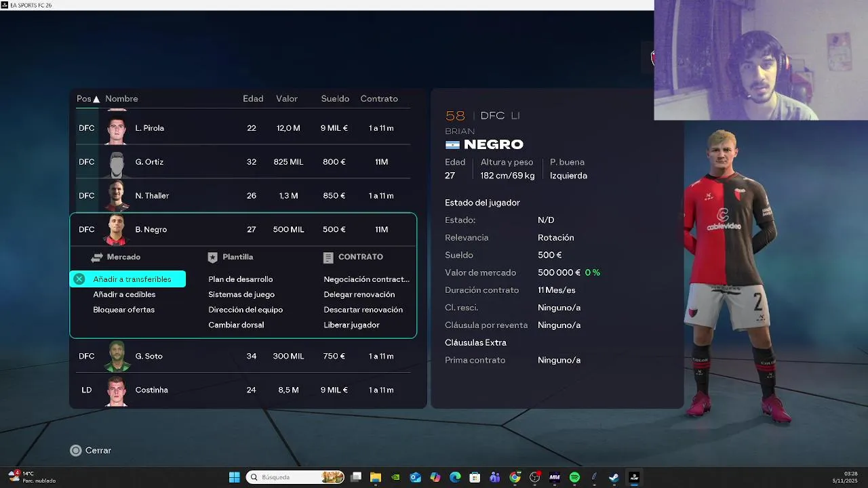Sort list by Edad header
This screenshot has width=868, height=488.
[x=253, y=99]
